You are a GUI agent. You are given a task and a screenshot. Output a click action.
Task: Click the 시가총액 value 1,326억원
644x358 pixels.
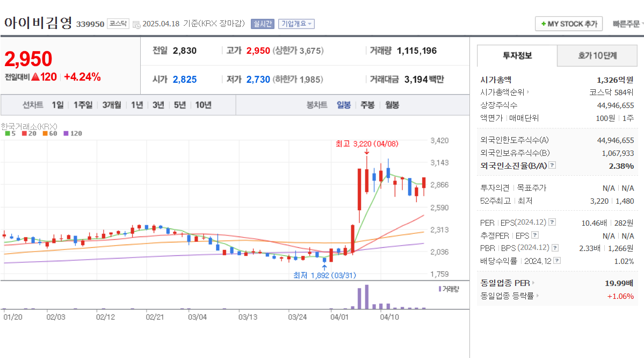615,80
